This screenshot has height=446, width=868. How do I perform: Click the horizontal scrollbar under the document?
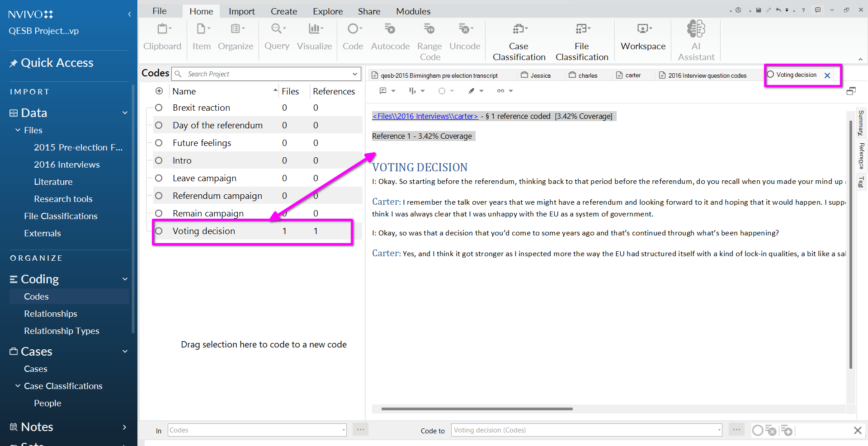point(477,409)
